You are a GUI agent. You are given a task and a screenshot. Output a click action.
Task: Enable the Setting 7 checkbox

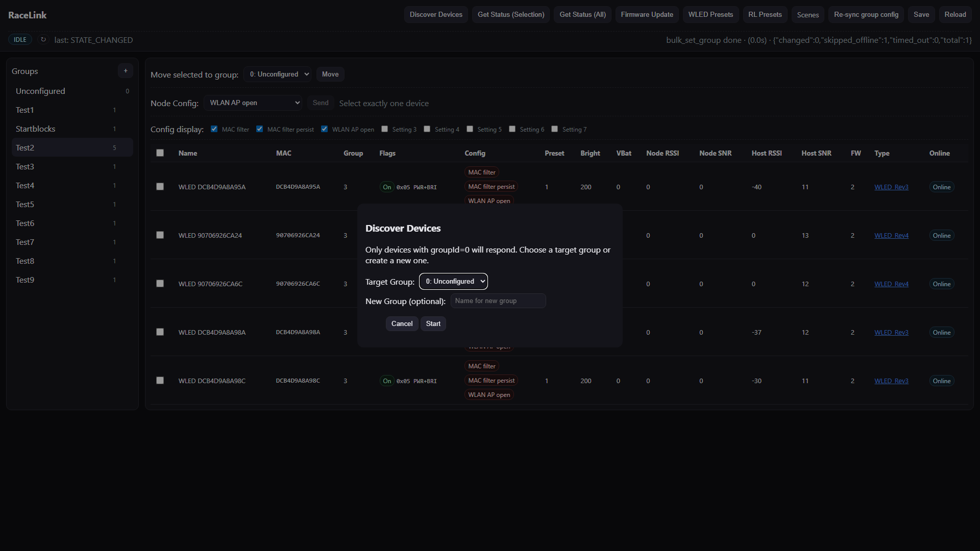click(x=555, y=129)
